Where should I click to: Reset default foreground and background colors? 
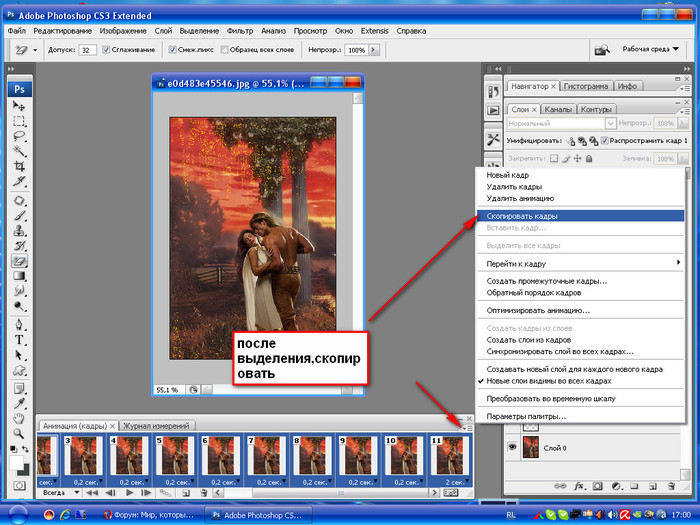click(x=13, y=449)
